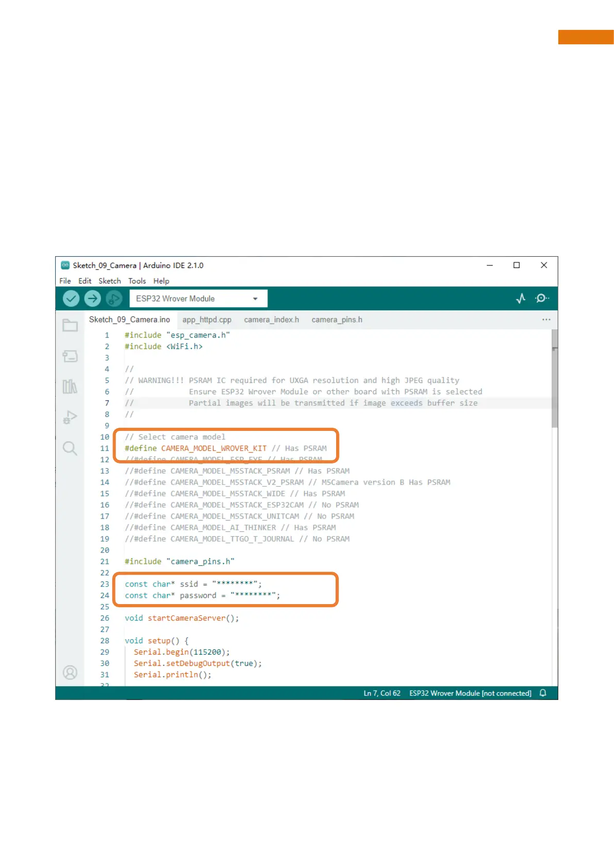This screenshot has width=614, height=868.
Task: Click line number 11 in the gutter
Action: tap(105, 448)
